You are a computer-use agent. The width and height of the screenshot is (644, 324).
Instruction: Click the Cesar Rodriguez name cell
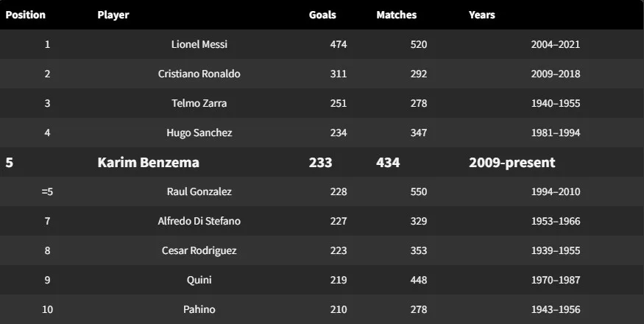199,251
